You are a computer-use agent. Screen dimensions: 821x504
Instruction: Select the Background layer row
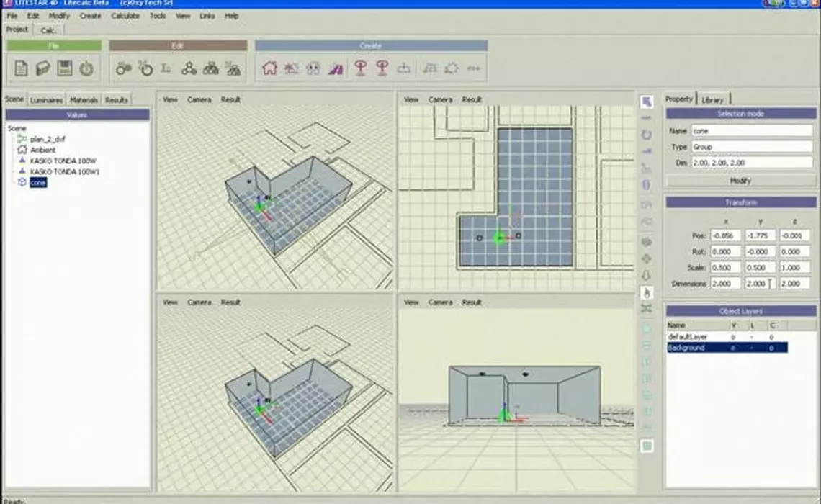[x=727, y=348]
